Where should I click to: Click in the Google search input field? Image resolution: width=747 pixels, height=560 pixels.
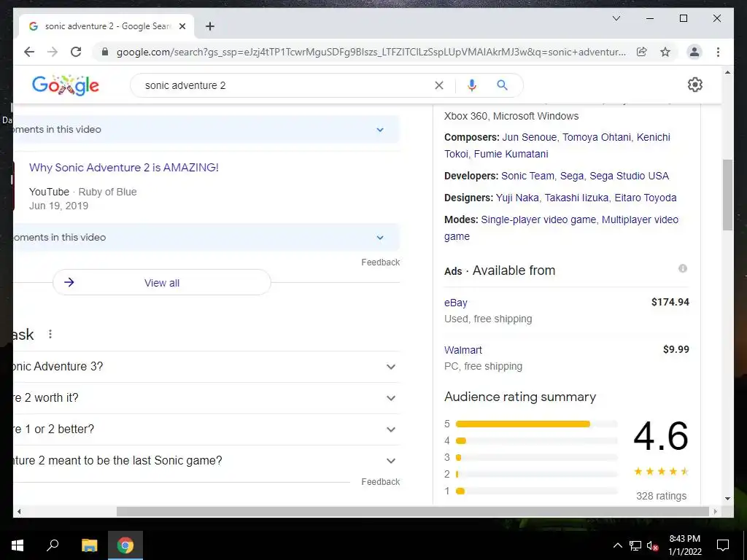(x=286, y=85)
